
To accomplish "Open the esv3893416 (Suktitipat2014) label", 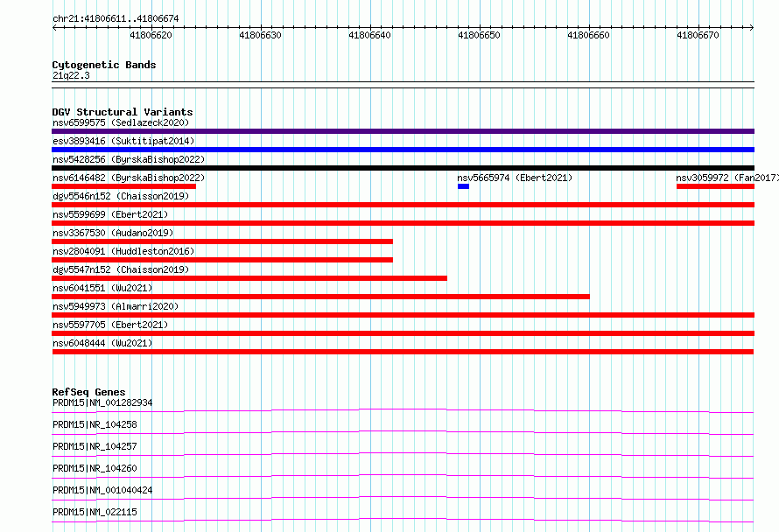I will point(123,141).
